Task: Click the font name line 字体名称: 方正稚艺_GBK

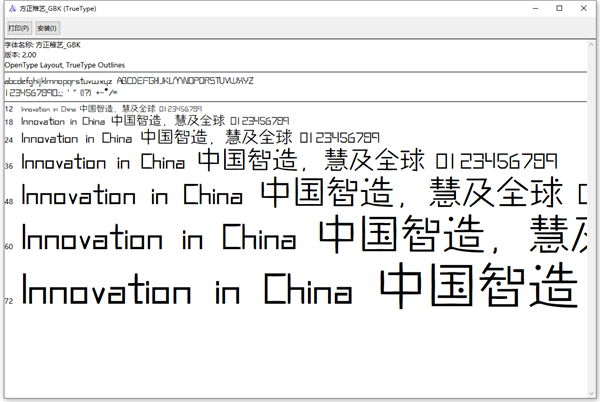Action: click(42, 45)
